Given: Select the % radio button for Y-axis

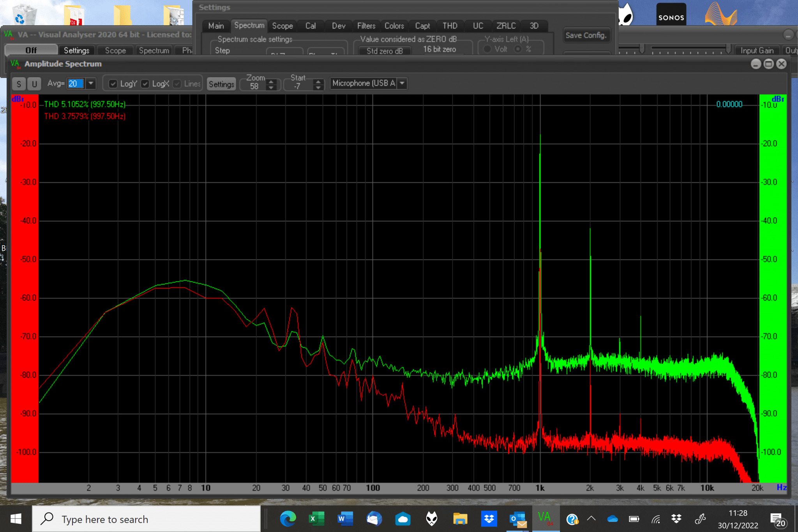Looking at the screenshot, I should click(518, 49).
